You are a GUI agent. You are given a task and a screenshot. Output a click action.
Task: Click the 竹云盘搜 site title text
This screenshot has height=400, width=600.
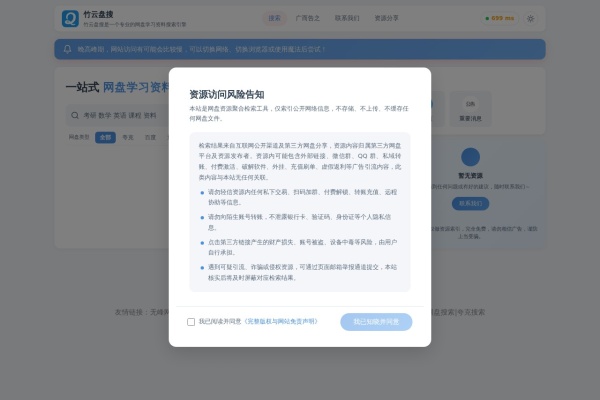[98, 15]
